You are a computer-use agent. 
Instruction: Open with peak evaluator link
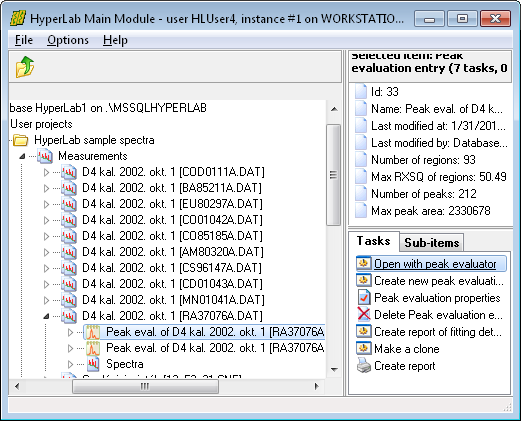[x=435, y=264]
